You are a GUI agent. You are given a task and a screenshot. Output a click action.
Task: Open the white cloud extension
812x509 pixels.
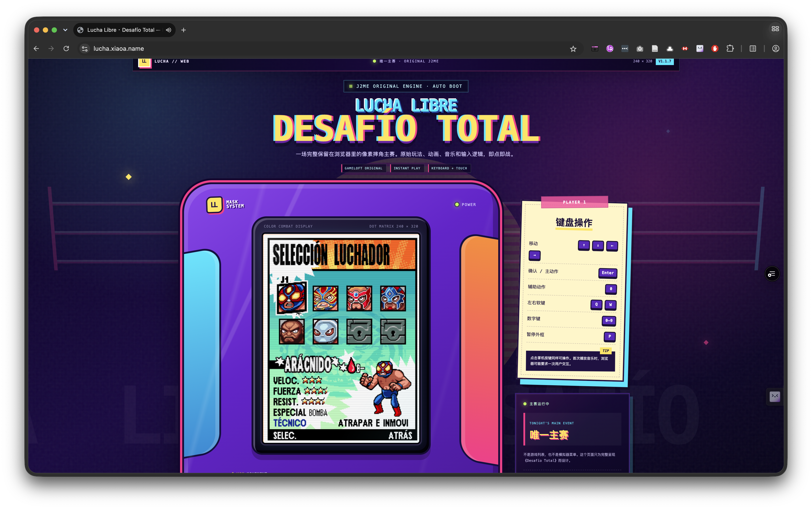click(670, 49)
